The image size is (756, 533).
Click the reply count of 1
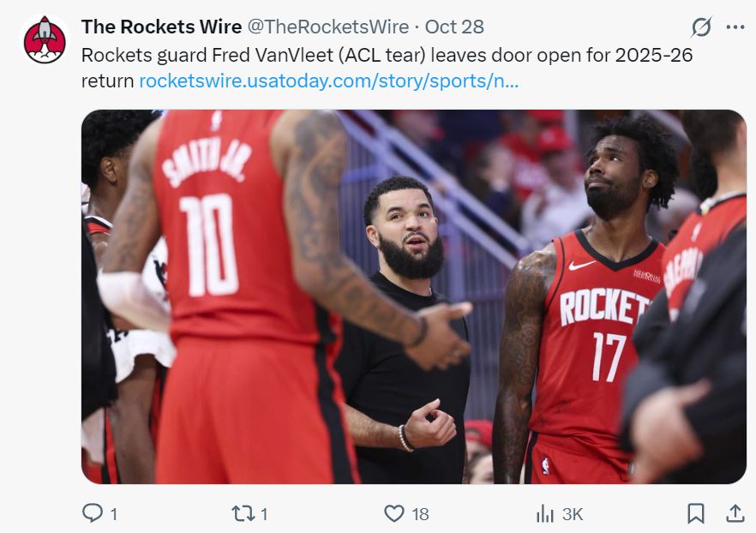[x=114, y=514]
